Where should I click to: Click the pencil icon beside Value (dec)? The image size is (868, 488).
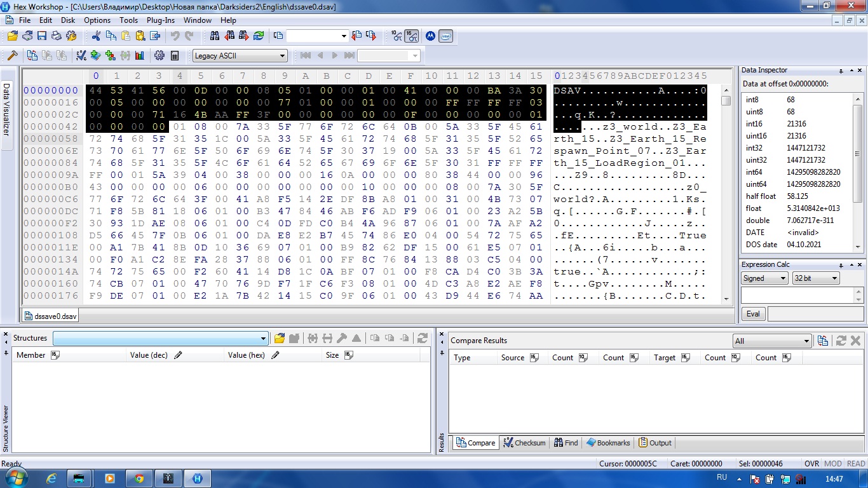179,355
